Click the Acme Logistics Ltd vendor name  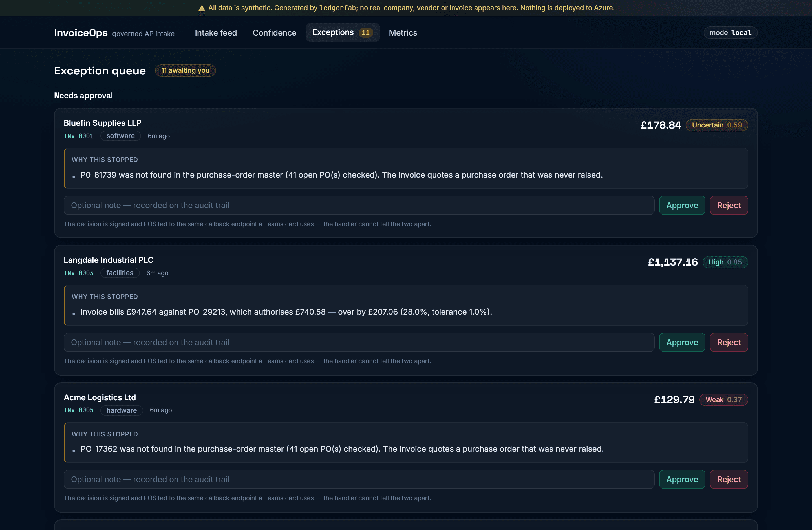click(x=100, y=398)
